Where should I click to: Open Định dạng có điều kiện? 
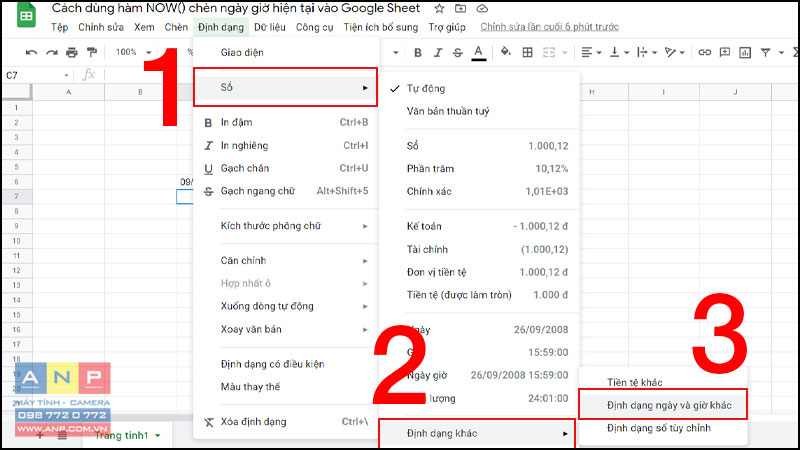[x=286, y=364]
